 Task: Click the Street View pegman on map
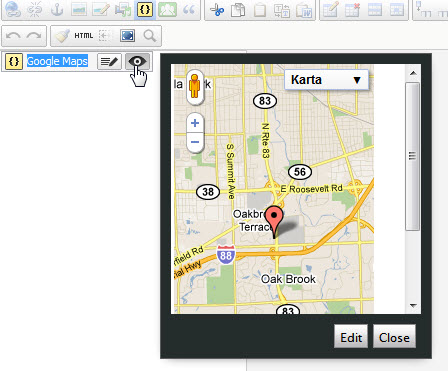click(195, 86)
